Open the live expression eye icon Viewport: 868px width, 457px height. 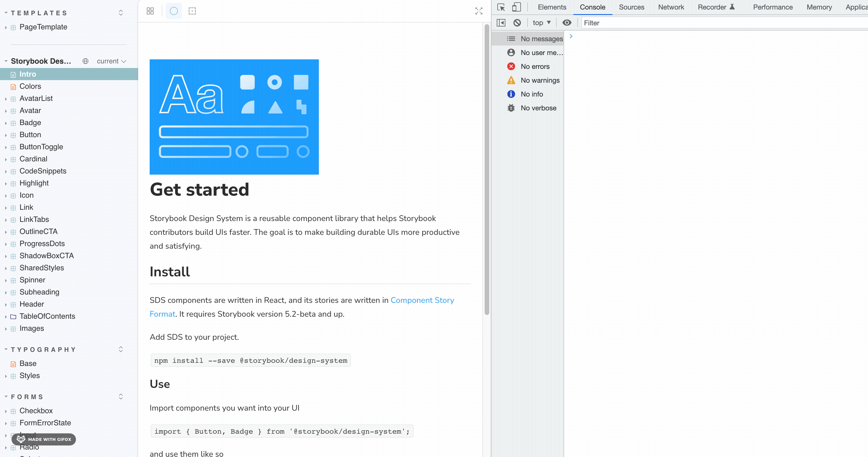567,22
